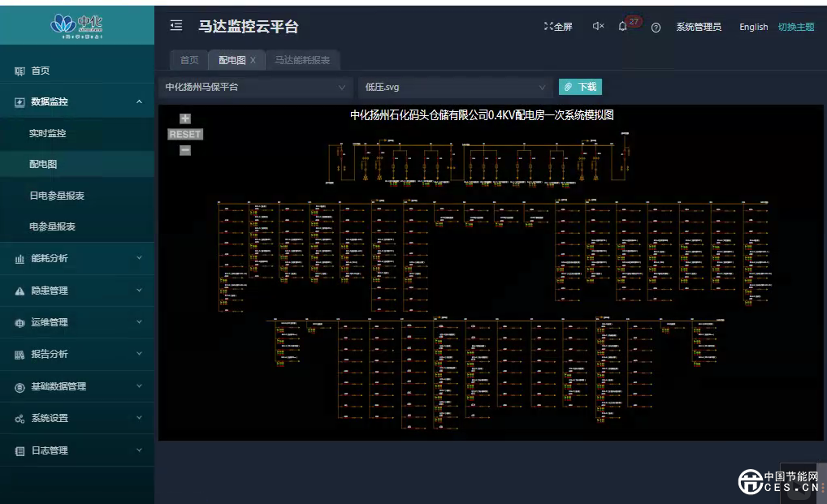Expand the 系统设置 section chevron
Screen dimensions: 827x504
point(139,418)
